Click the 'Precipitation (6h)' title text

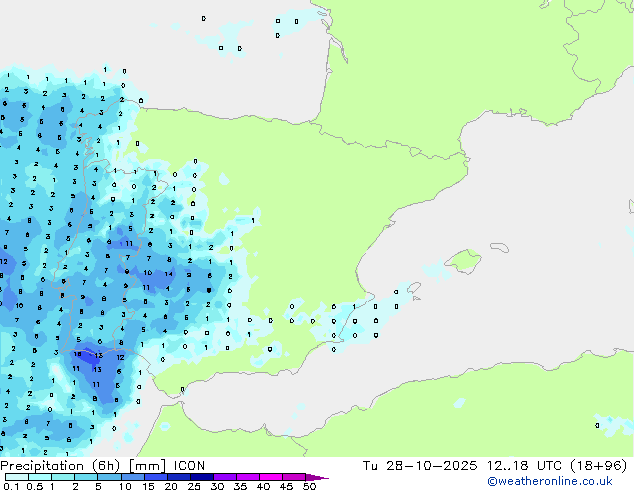coord(60,466)
